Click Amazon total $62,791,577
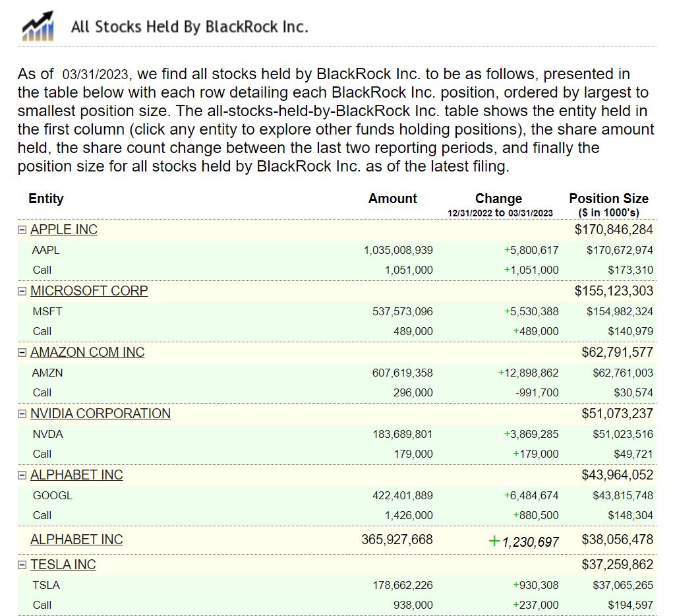673x616 pixels. pyautogui.click(x=617, y=352)
